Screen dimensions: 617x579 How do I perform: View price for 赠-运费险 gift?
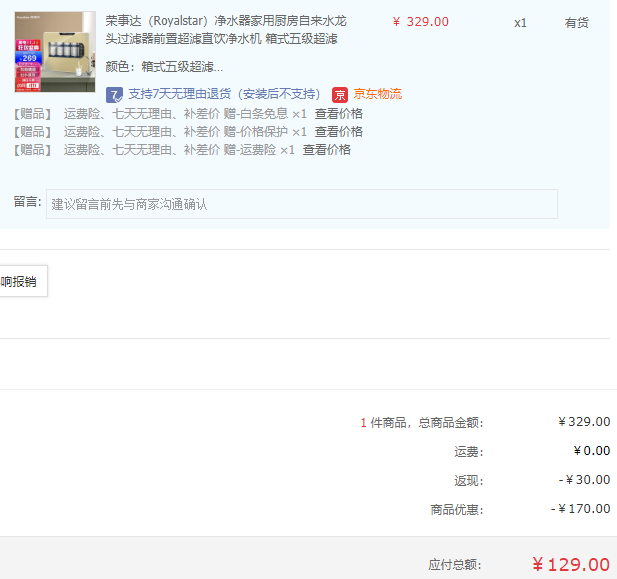click(x=326, y=150)
